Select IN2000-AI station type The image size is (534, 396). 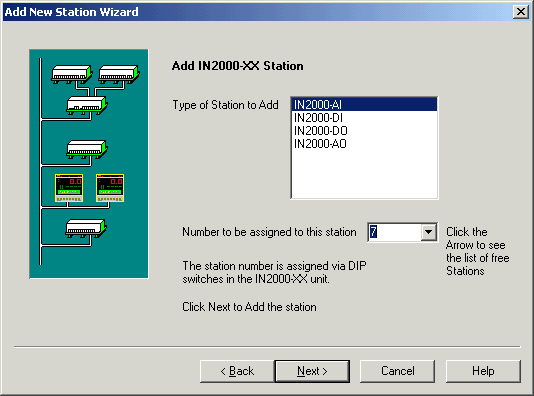364,105
